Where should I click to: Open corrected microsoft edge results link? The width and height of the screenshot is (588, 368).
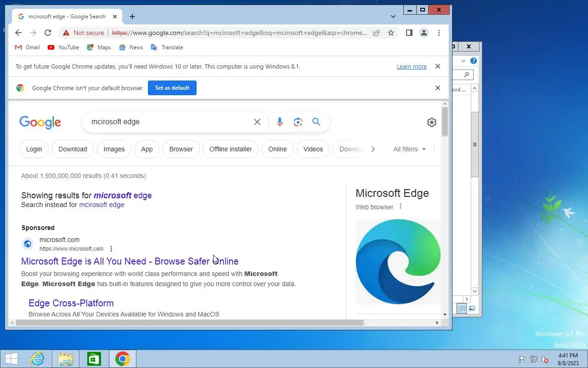point(123,195)
